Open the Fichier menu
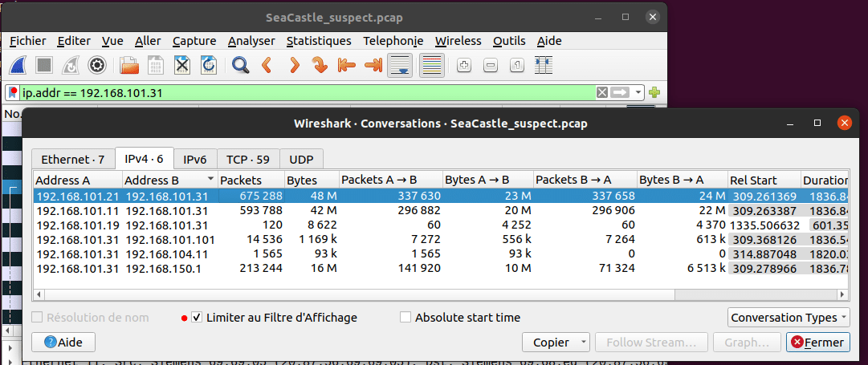Image resolution: width=868 pixels, height=365 pixels. (x=27, y=41)
